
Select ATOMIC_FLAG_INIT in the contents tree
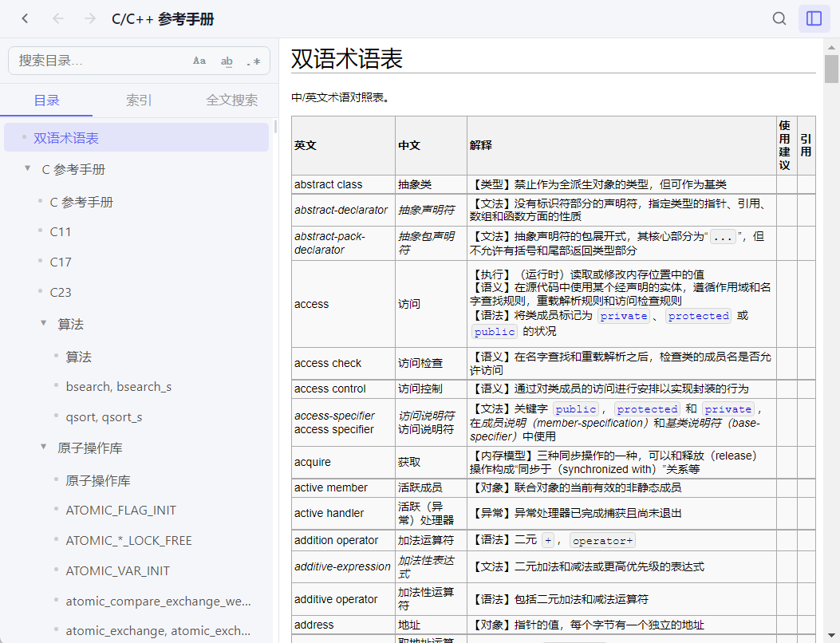coord(120,510)
